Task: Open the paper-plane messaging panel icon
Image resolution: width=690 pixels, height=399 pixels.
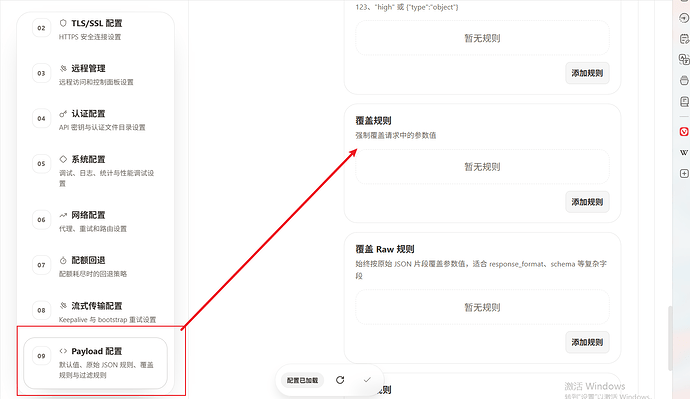Action: [x=684, y=18]
